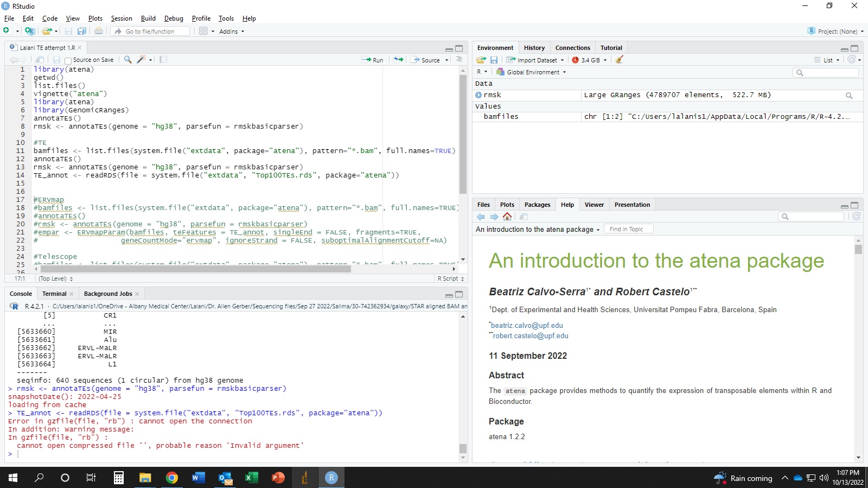
Task: Switch List view dropdown in Environment
Action: coord(827,60)
